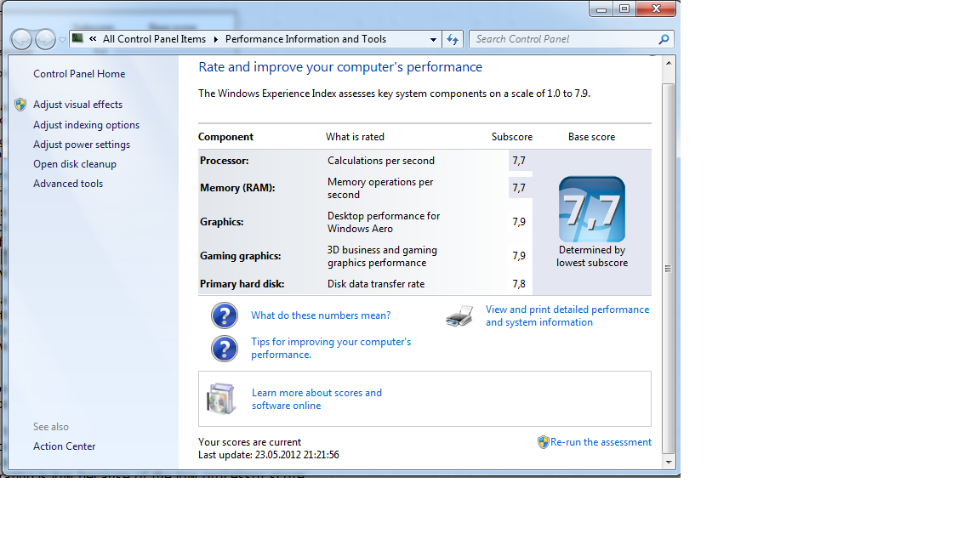Click the scrollbar down arrow
Viewport: 980px width, 551px height.
669,463
